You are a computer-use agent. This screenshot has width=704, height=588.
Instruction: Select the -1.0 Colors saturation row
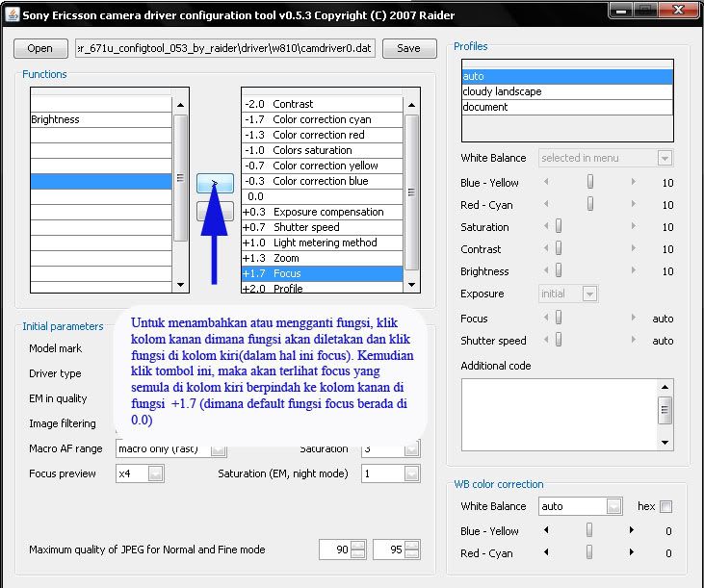tap(322, 150)
